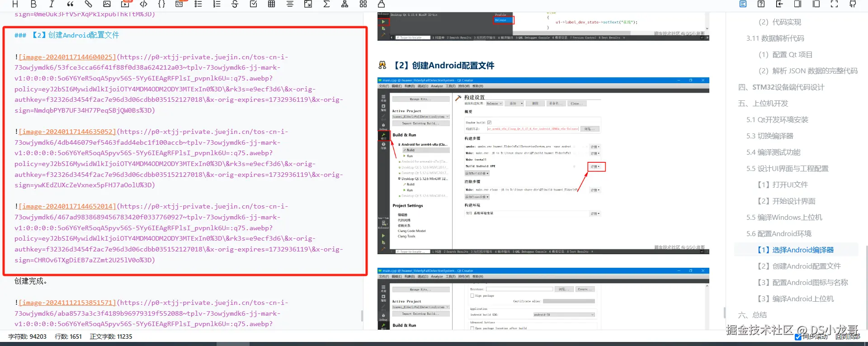The width and height of the screenshot is (868, 346).
Task: Toggle the outline panel icon highlighted blue
Action: pyautogui.click(x=743, y=4)
